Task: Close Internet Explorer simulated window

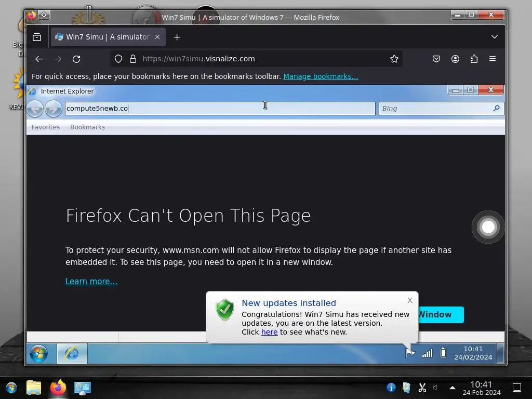Action: point(490,89)
